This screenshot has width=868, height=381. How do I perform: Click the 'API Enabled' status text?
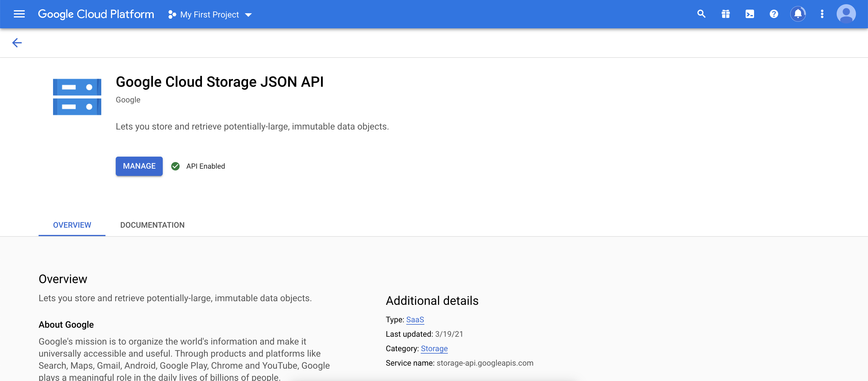tap(206, 167)
